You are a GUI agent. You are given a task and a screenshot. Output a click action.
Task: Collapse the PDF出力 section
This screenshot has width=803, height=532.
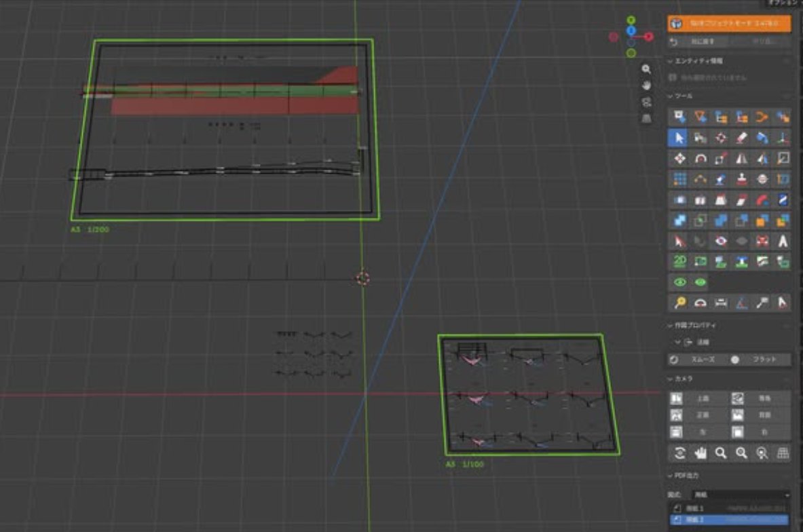[684, 476]
